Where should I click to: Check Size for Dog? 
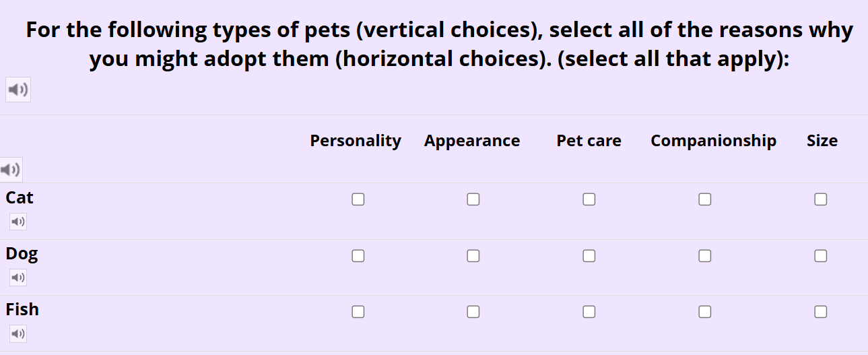(x=821, y=256)
